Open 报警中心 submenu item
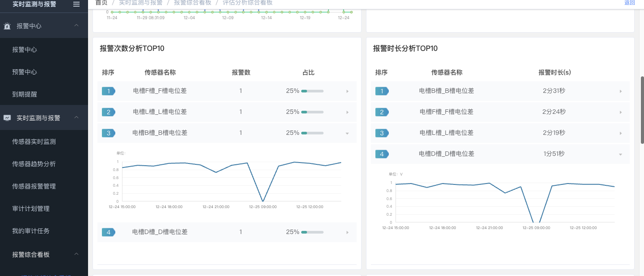Screen dimensions: 644x276 pyautogui.click(x=25, y=50)
